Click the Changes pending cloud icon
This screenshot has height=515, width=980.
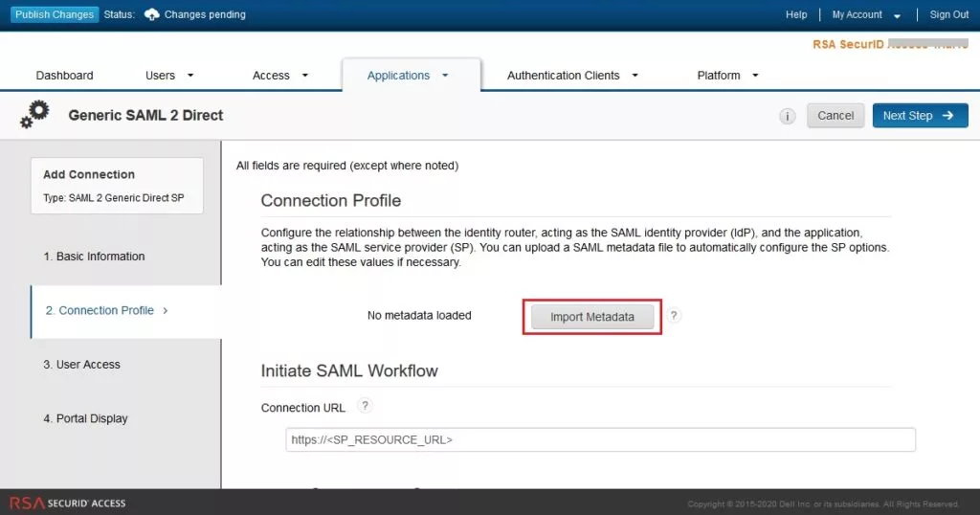click(151, 14)
